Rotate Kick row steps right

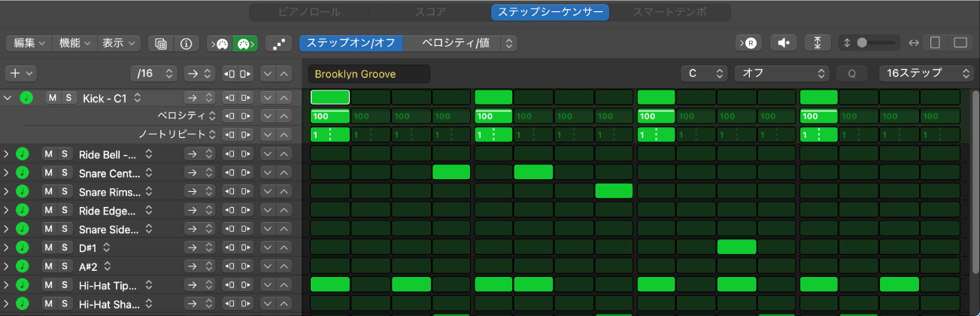247,98
